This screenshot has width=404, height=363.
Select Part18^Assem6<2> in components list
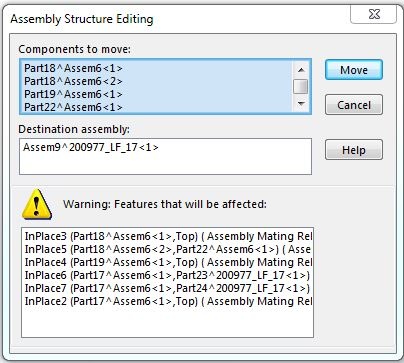[156, 81]
